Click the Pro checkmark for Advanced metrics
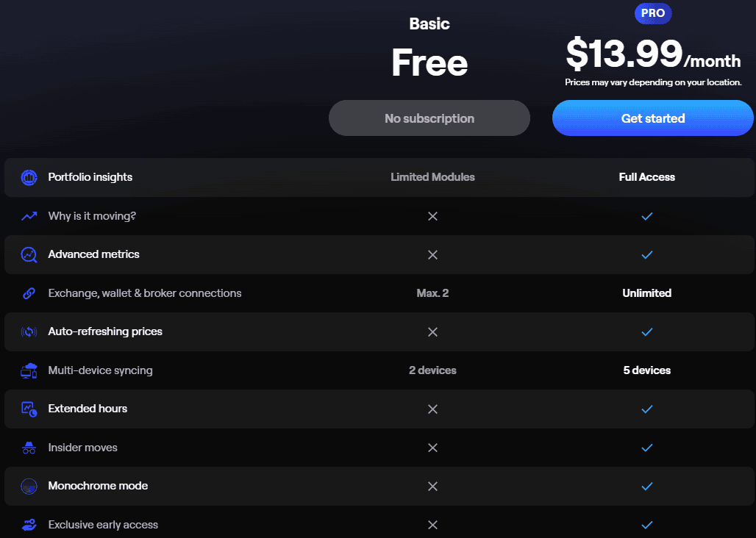Screen dimensions: 756x538 click(x=647, y=254)
